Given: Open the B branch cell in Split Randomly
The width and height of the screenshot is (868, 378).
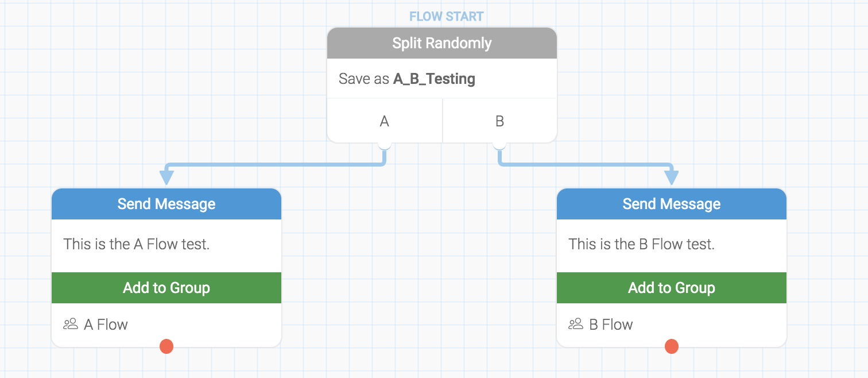Looking at the screenshot, I should (x=499, y=121).
